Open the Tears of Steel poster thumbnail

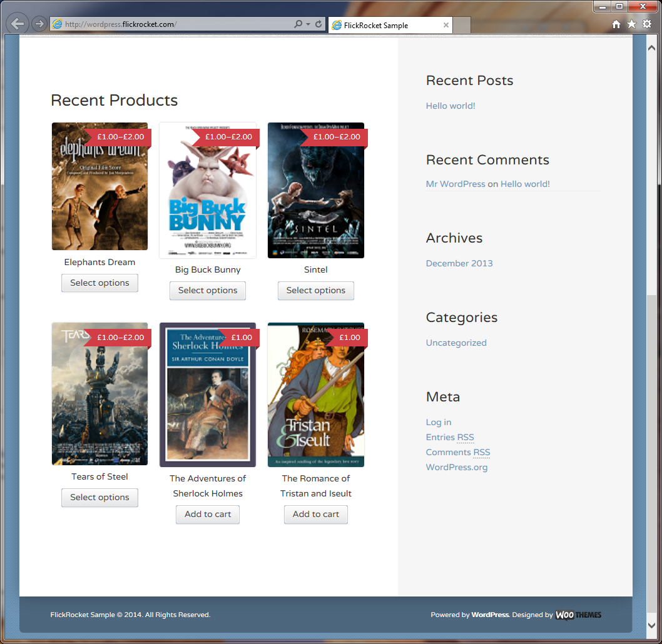(x=99, y=394)
